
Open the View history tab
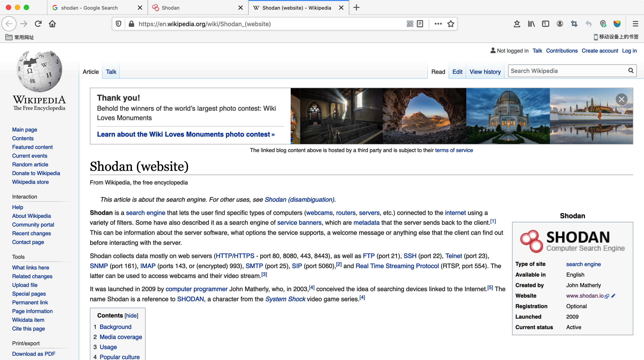click(x=485, y=72)
